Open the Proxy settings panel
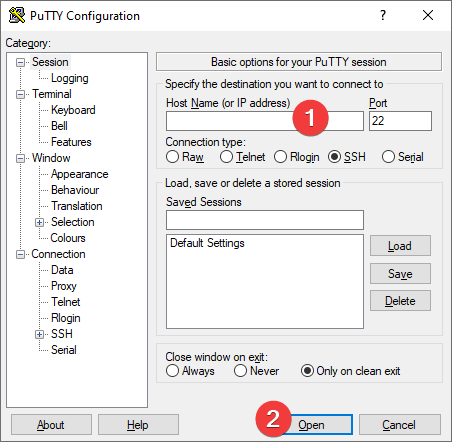452x442 pixels. tap(64, 286)
